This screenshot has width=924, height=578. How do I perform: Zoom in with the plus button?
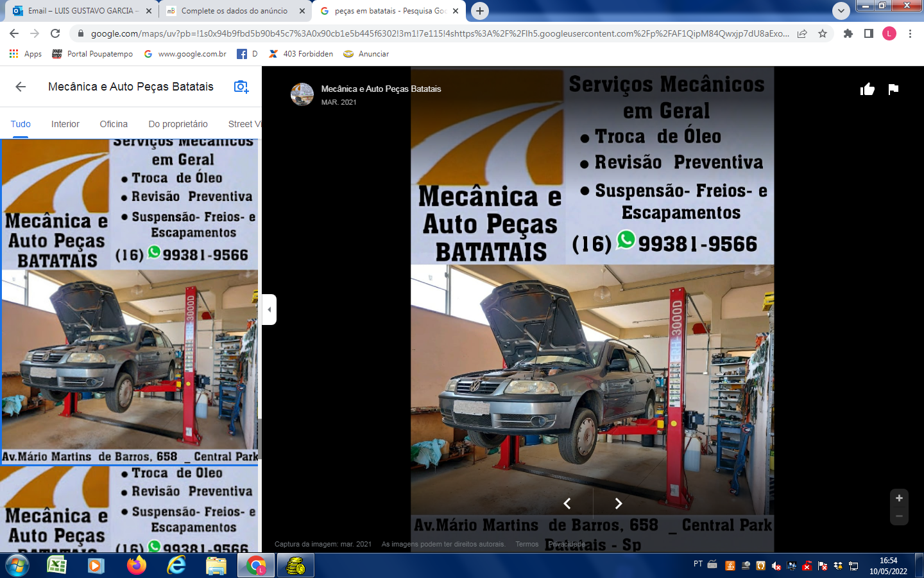click(x=899, y=498)
